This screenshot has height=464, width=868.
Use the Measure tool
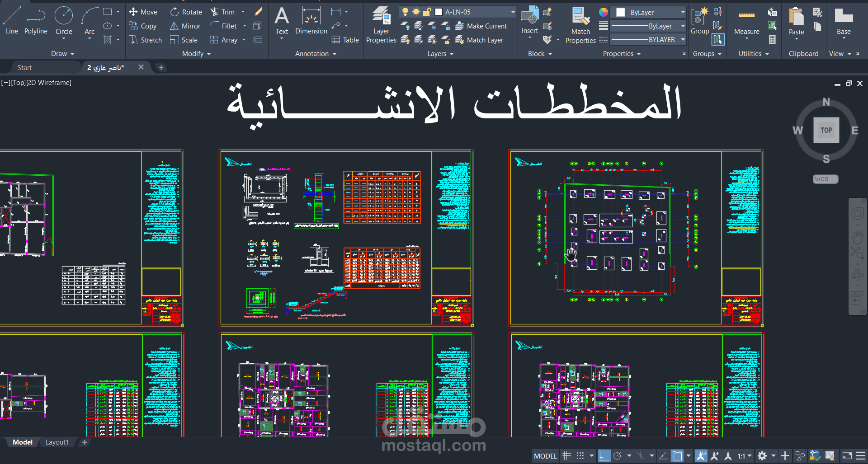[x=746, y=20]
